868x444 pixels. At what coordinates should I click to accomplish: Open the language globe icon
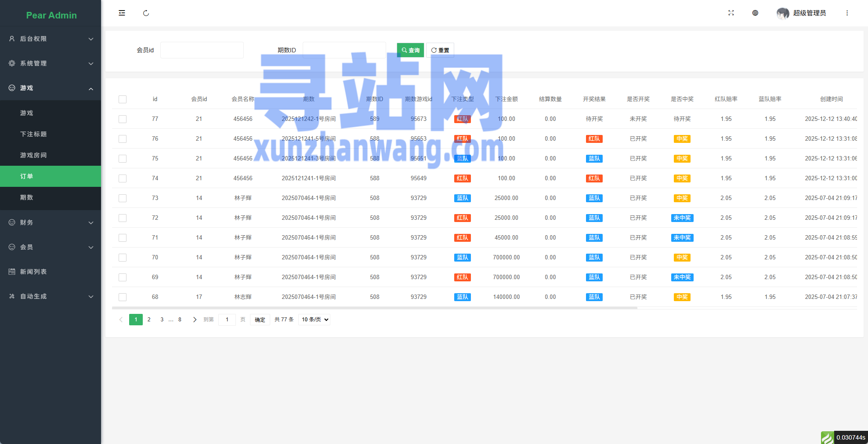(755, 13)
